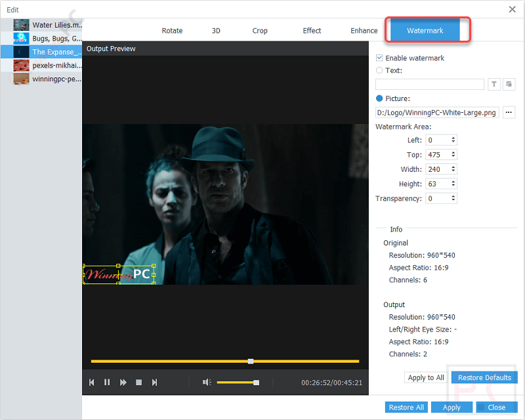Viewport: 525px width, 420px height.
Task: Click the picture path input field
Action: 437,112
